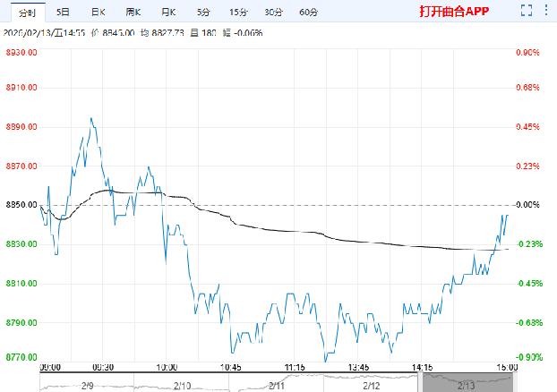Select the 分时 tab
Viewport: 557px width, 392px height.
[25, 13]
